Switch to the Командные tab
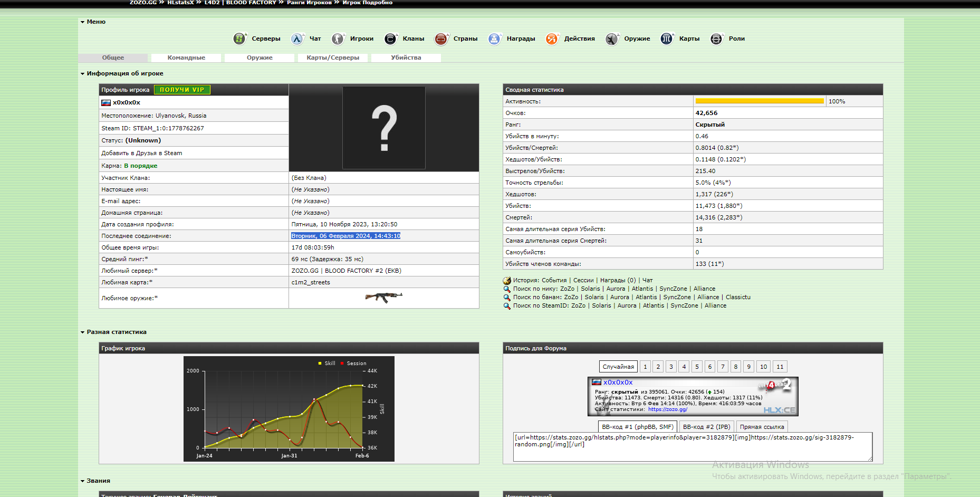 (x=186, y=58)
